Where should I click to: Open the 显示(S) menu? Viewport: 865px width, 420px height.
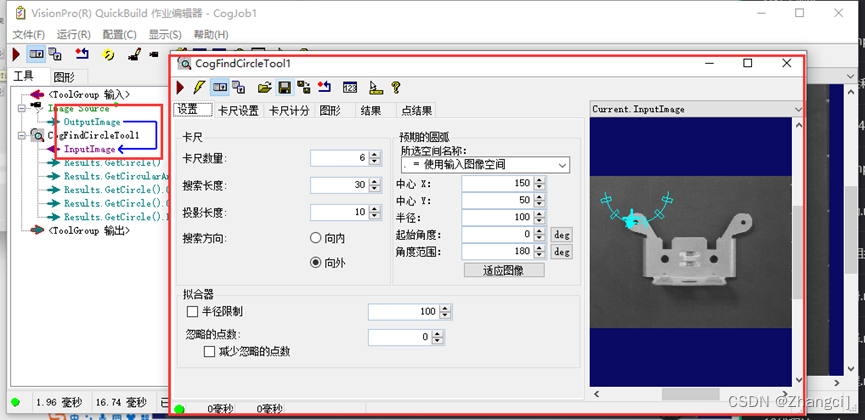tap(165, 34)
